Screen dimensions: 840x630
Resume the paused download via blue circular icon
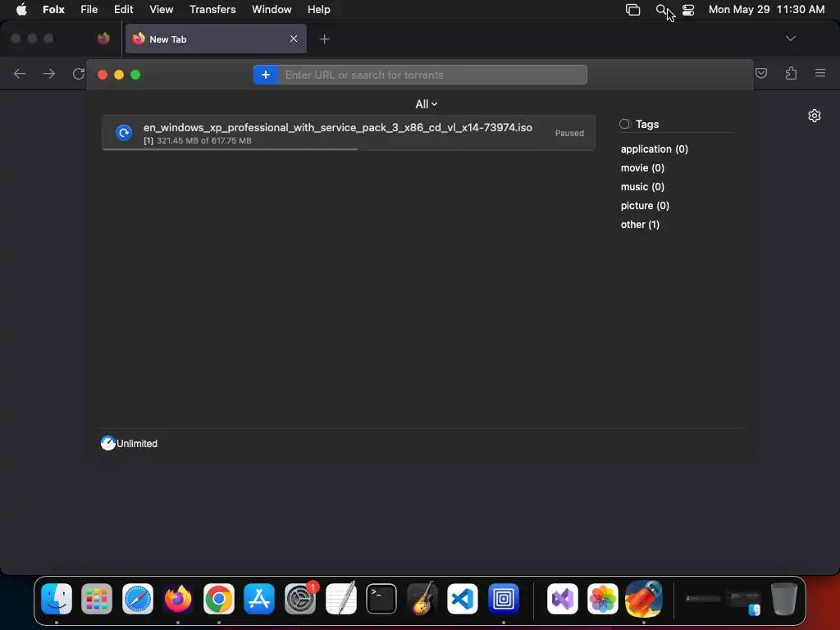(124, 133)
